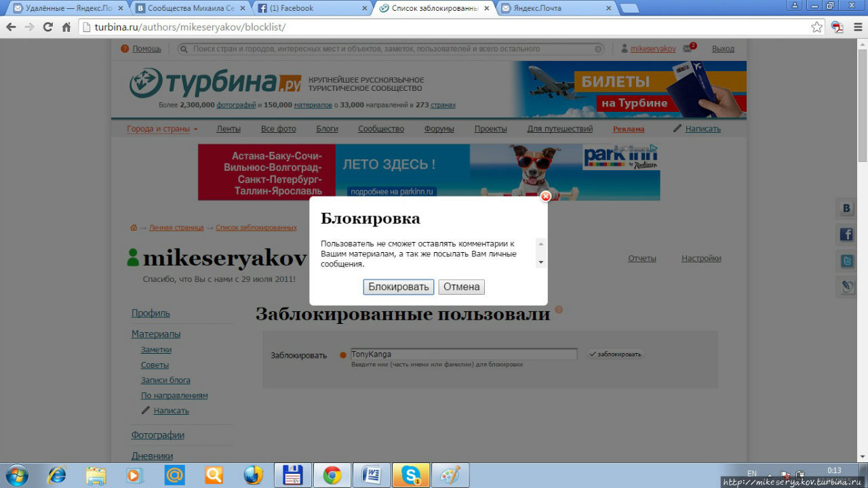The width and height of the screenshot is (868, 488).
Task: Switch to the (1) Facebook tab
Action: [x=311, y=8]
